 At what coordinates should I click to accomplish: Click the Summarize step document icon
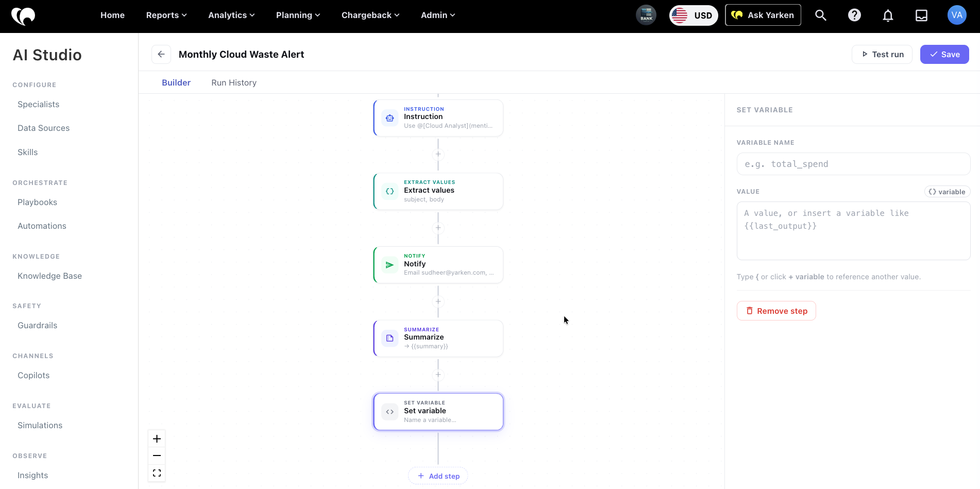[390, 338]
